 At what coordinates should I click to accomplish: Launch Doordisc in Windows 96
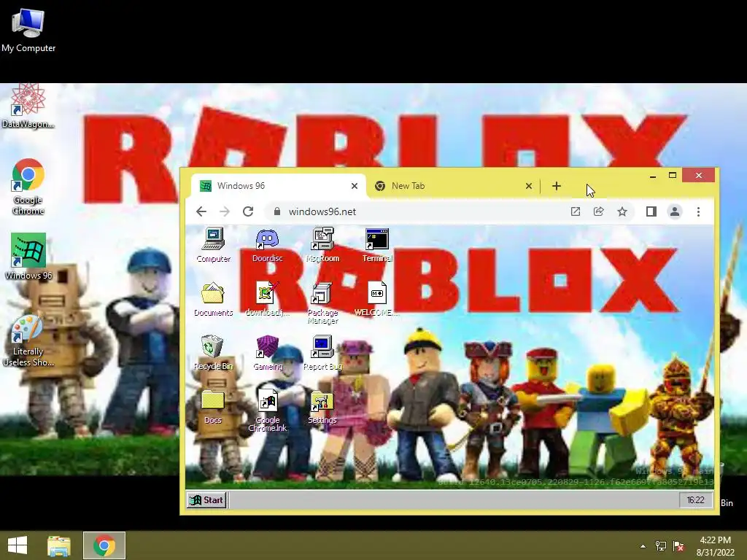pyautogui.click(x=267, y=245)
